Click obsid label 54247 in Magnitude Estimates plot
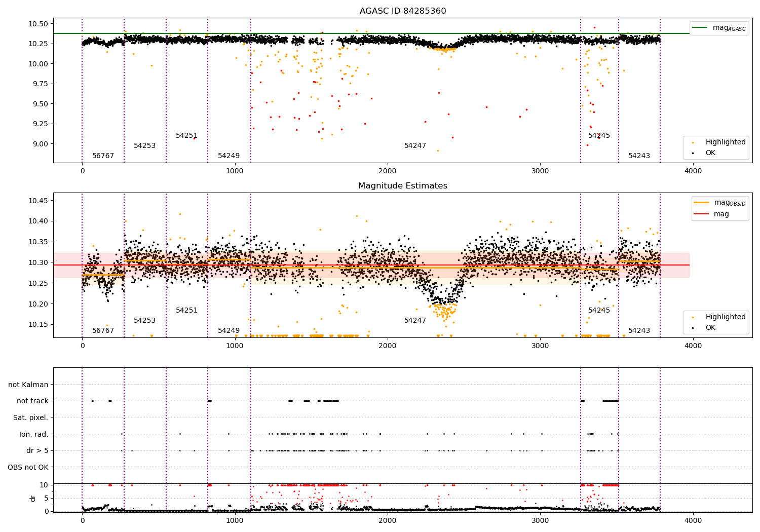This screenshot has width=760, height=532. [x=415, y=321]
